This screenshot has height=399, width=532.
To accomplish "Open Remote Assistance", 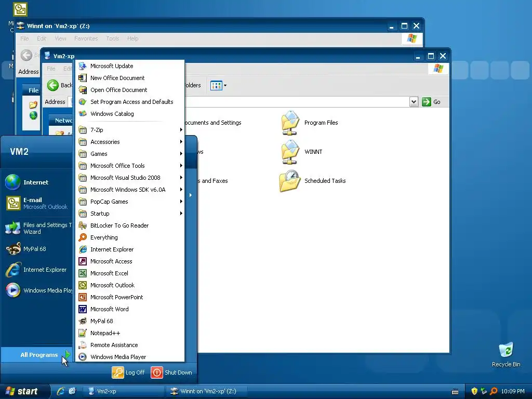I will [x=130, y=345].
